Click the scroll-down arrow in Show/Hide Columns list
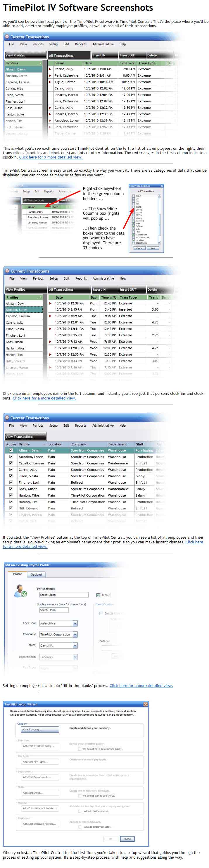 159,243
